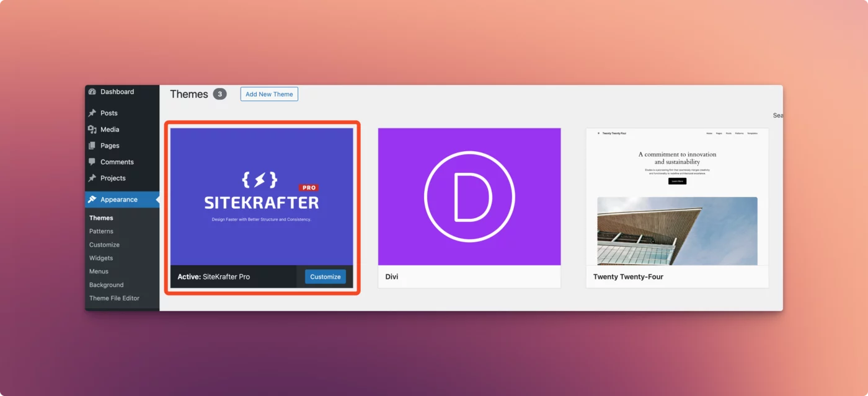Click the Media library icon
Screen dimensions: 868x396
[x=92, y=130]
